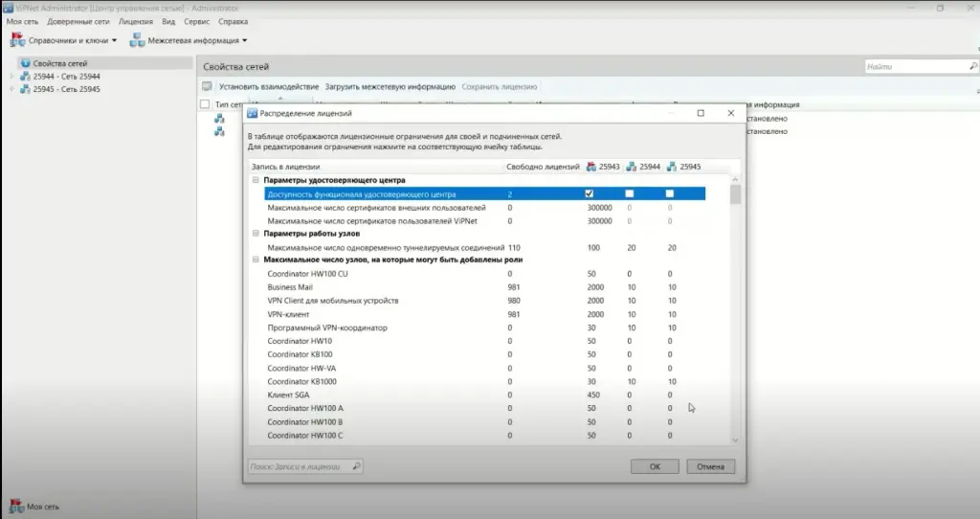Select the Клиент SGA row
This screenshot has width=980, height=519.
484,395
